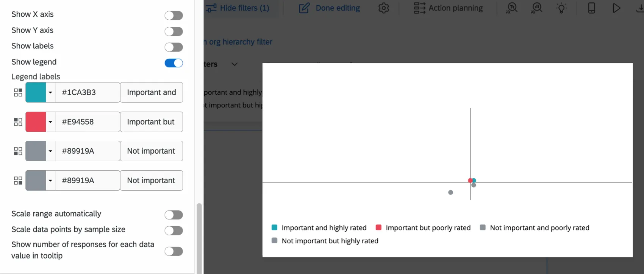The height and width of the screenshot is (274, 644).
Task: Enable Scale data points by sample size
Action: [174, 230]
